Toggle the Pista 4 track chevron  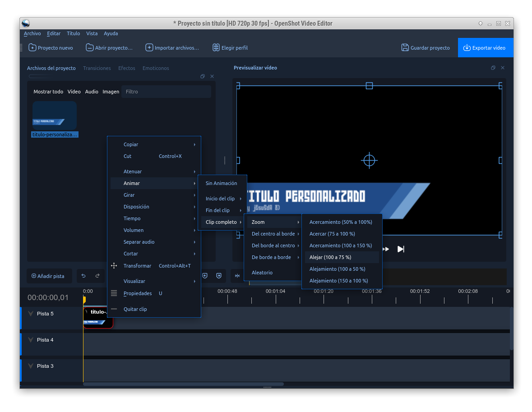pos(31,340)
